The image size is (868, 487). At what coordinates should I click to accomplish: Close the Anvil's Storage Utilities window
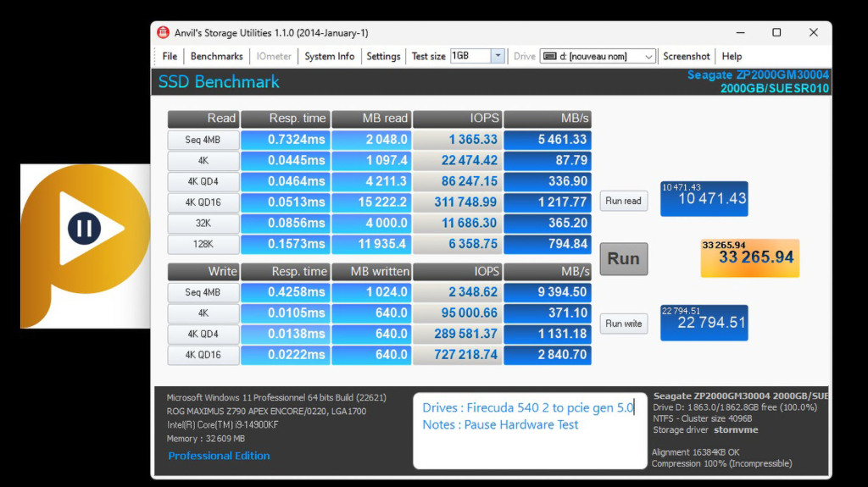tap(813, 33)
